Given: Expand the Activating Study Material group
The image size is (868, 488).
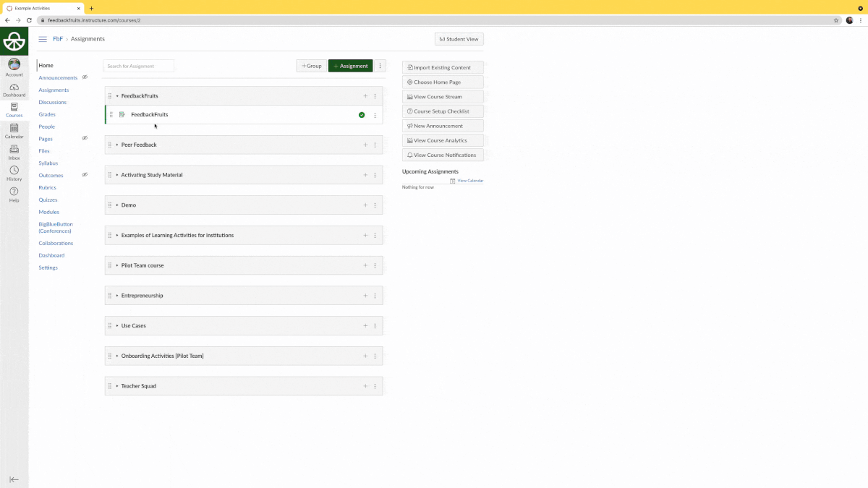Looking at the screenshot, I should [117, 175].
